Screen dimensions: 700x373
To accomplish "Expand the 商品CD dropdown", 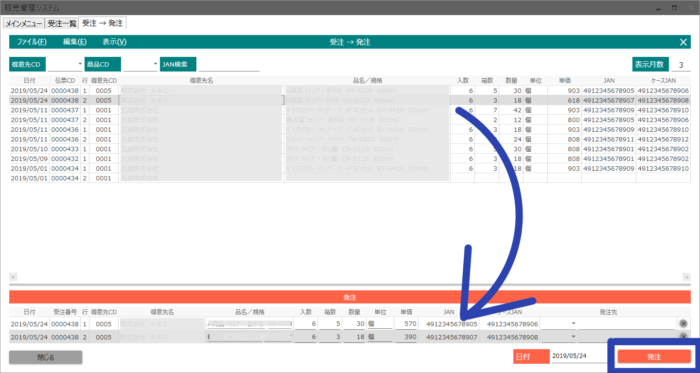I will pos(155,64).
